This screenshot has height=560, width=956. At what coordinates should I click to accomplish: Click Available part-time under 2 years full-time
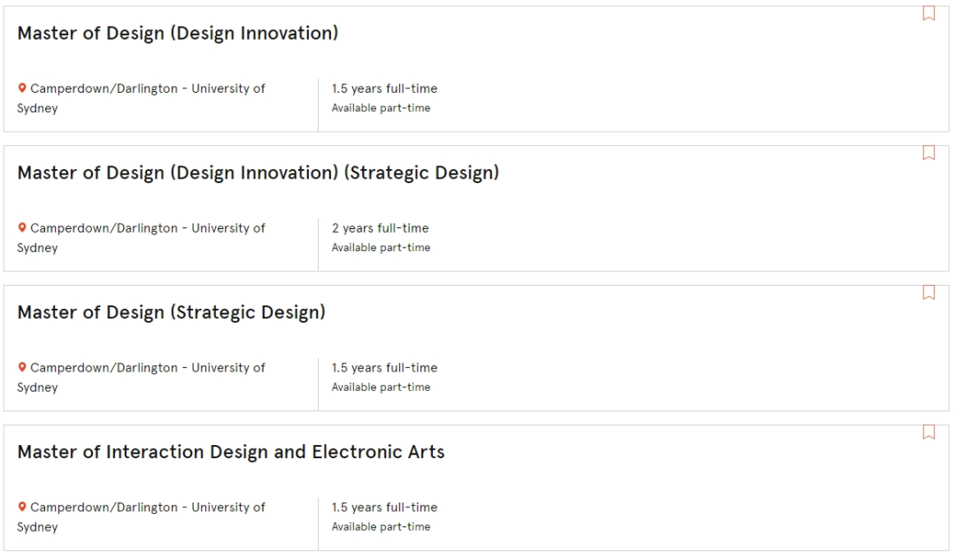[x=381, y=248]
